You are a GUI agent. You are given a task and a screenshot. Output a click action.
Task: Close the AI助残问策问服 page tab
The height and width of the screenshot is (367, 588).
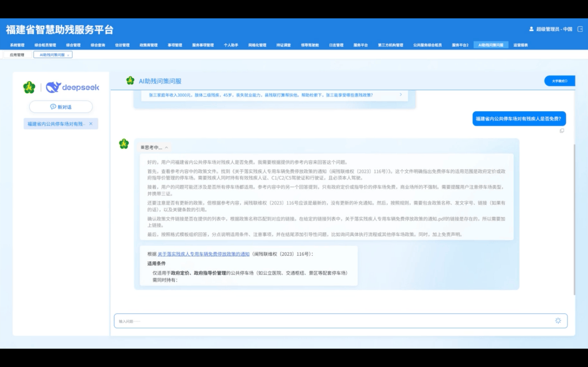click(x=69, y=55)
